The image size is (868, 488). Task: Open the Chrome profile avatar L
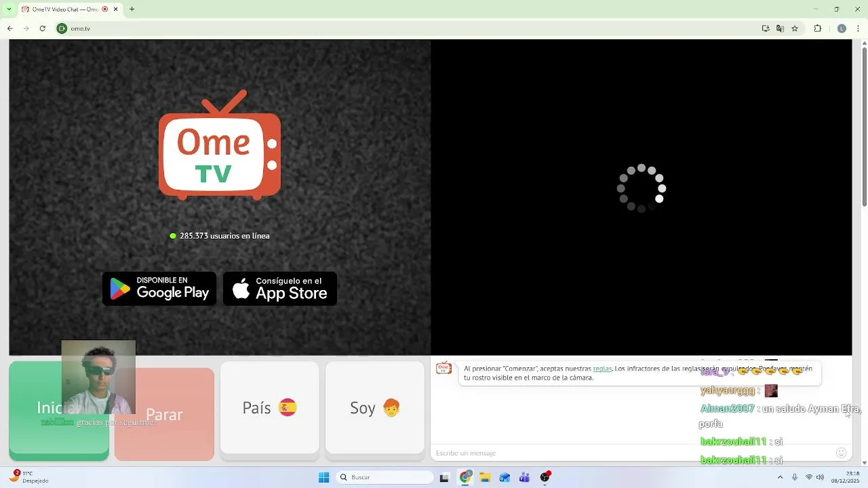tap(842, 28)
